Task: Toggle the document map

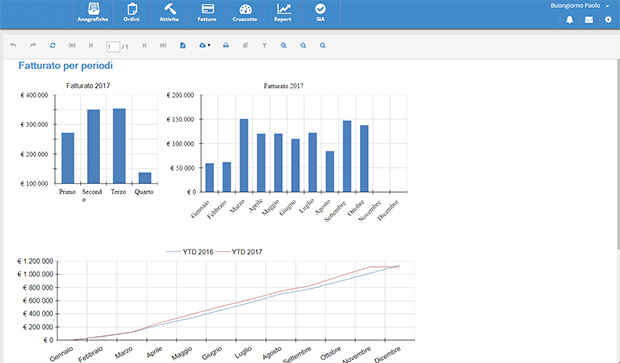Action: coord(245,45)
